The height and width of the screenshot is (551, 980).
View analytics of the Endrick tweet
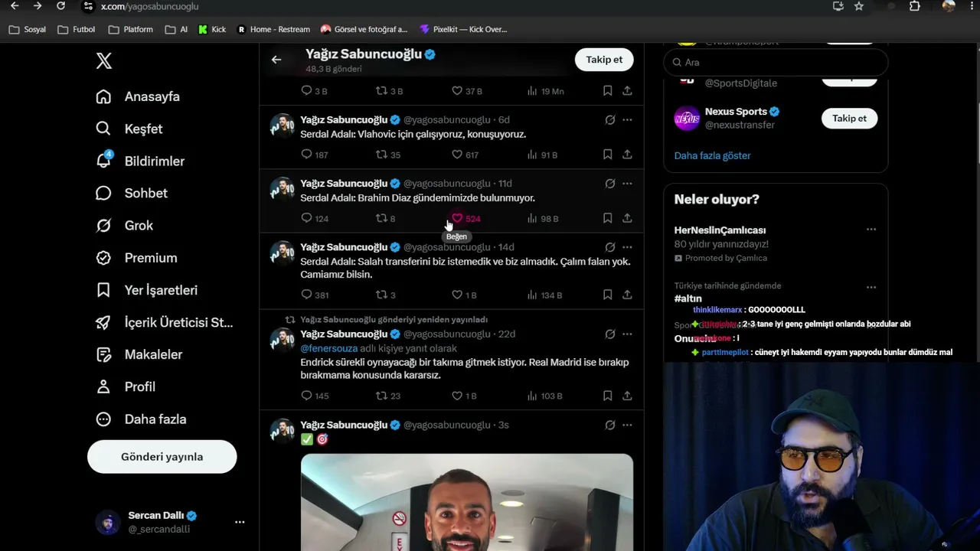[544, 396]
